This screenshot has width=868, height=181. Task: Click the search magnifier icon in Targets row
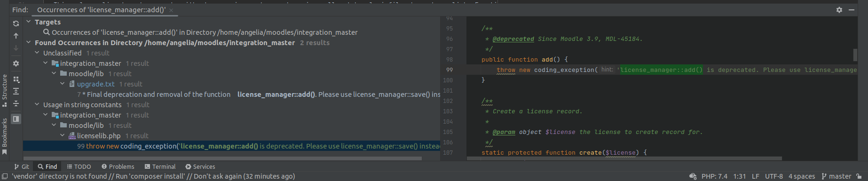coord(47,32)
